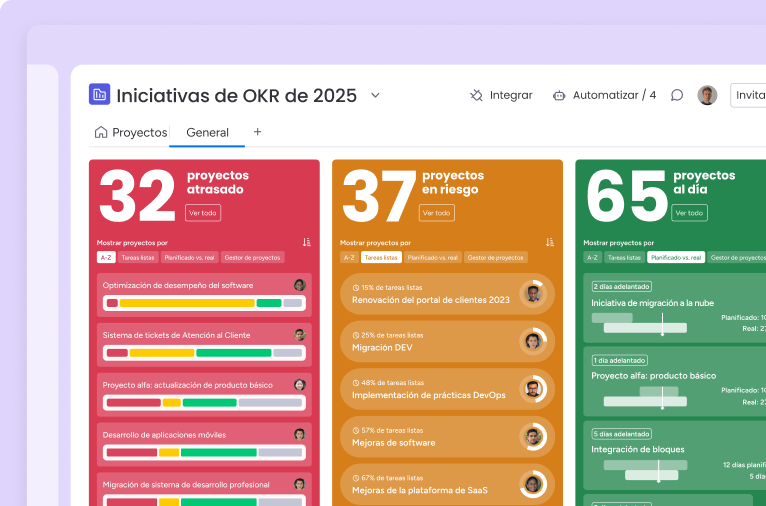Open the dropdown chevron next to Iniciativas de OKR de 2025
The height and width of the screenshot is (506, 766).
[x=375, y=95]
